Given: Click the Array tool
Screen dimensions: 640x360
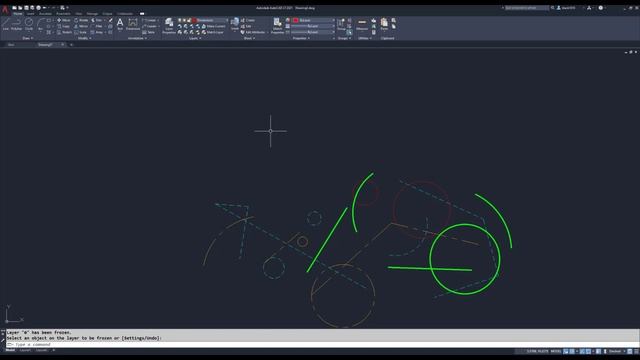Looking at the screenshot, I should [97, 32].
